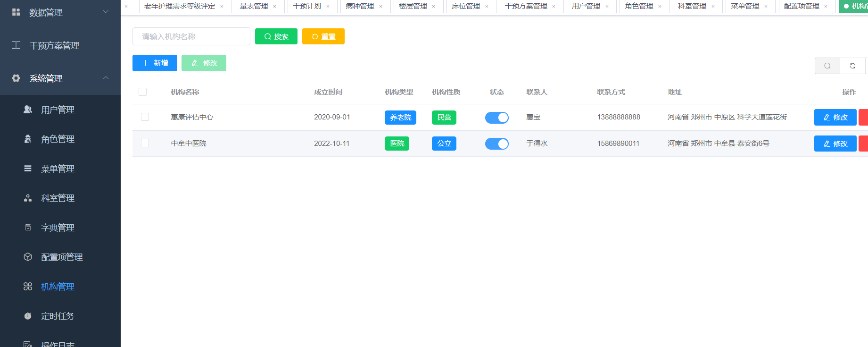868x347 pixels.
Task: Open 角色管理 in the sidebar
Action: [58, 139]
